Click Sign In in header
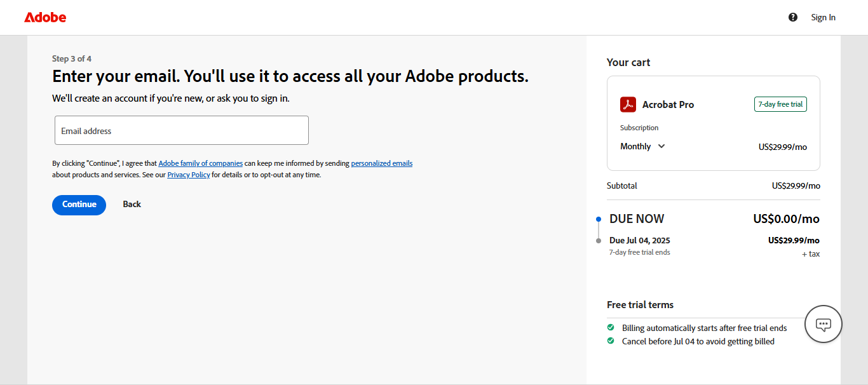 tap(823, 17)
